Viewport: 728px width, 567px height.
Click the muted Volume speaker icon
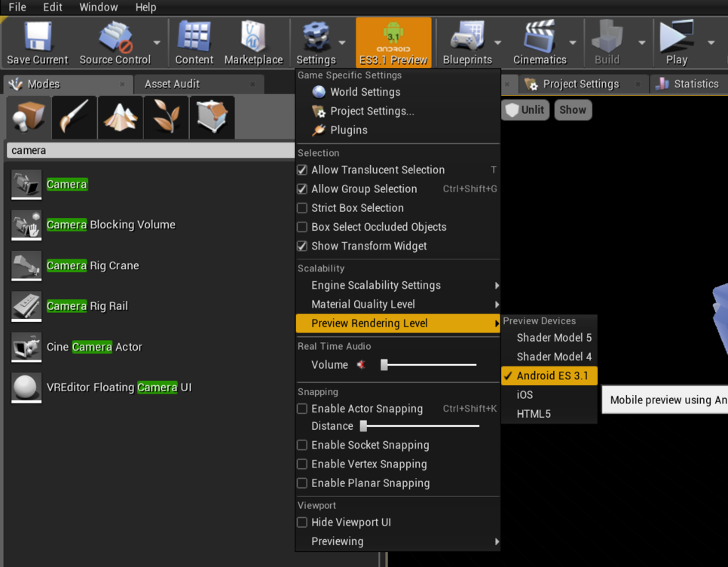[x=361, y=365]
